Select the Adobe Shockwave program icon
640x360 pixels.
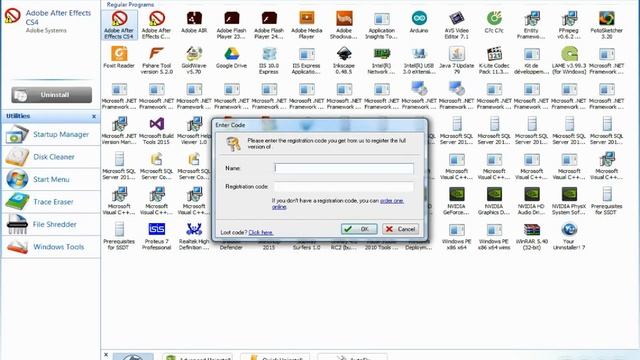click(x=344, y=25)
